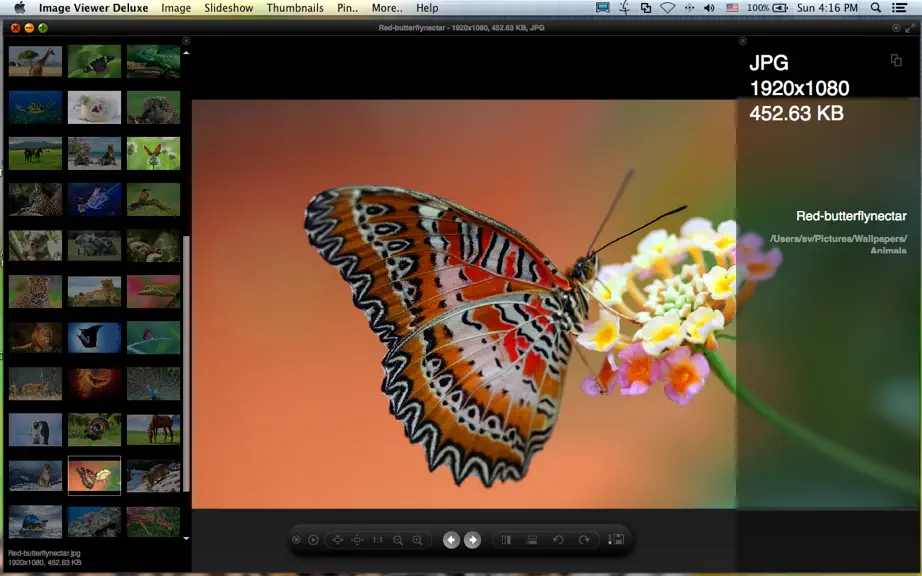Rotate image clockwise

(x=583, y=540)
